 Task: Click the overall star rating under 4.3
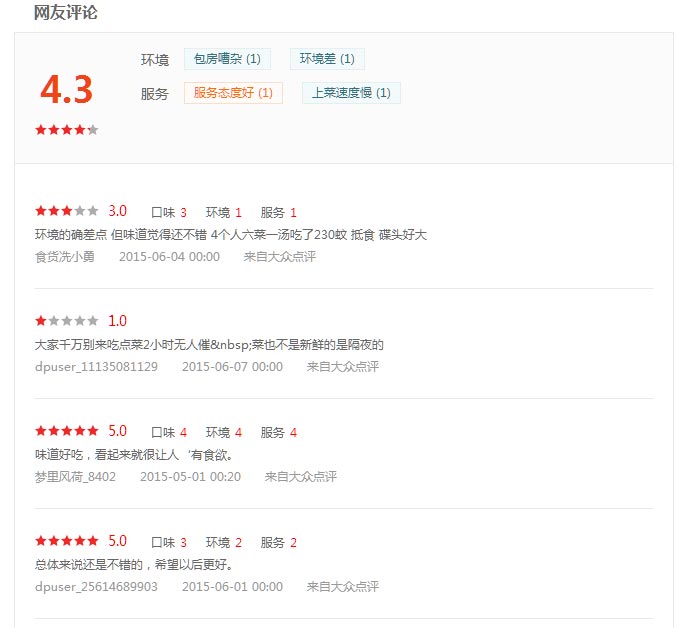point(67,130)
